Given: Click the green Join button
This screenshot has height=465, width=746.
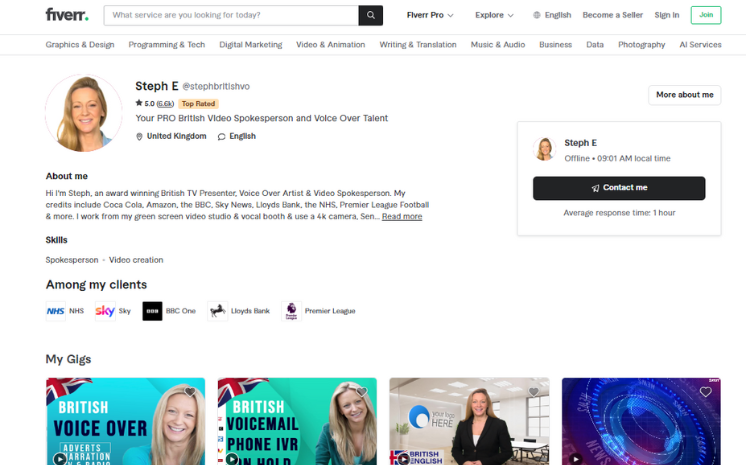Looking at the screenshot, I should click(x=706, y=15).
